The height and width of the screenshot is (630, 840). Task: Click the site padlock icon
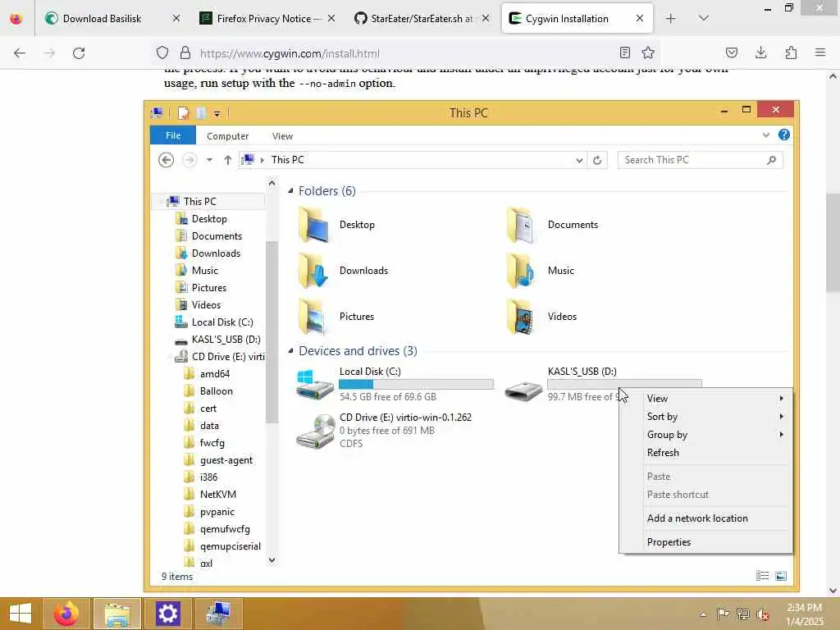click(x=185, y=53)
